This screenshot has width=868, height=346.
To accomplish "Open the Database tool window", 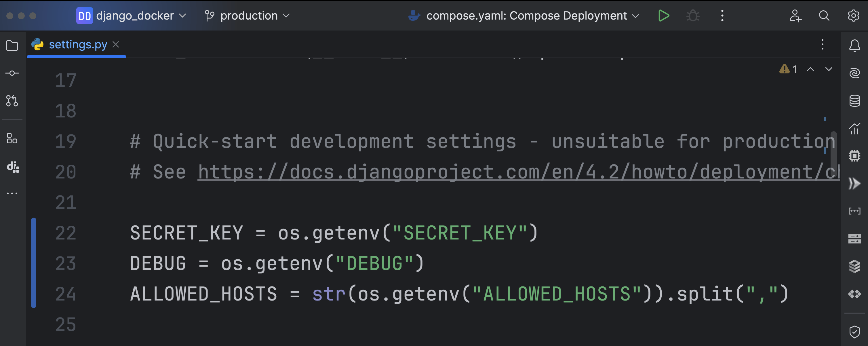I will coord(854,101).
